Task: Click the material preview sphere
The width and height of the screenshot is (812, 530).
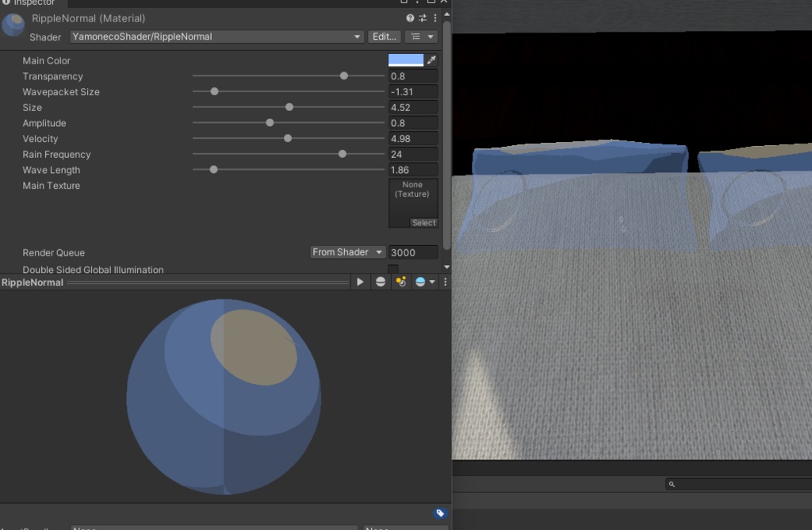Action: pyautogui.click(x=224, y=397)
